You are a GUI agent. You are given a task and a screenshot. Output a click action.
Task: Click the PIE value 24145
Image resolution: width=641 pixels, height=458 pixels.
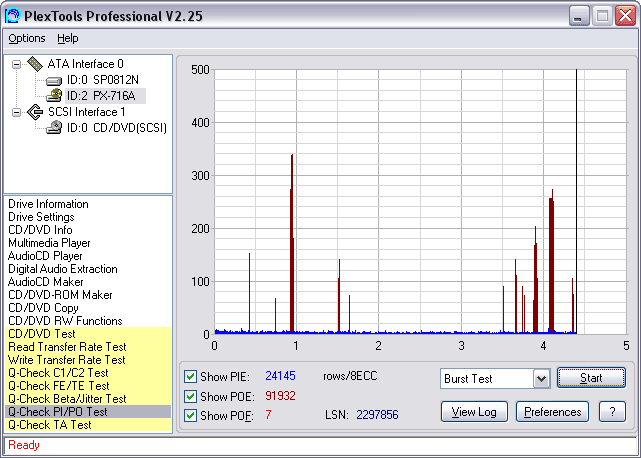pos(280,376)
